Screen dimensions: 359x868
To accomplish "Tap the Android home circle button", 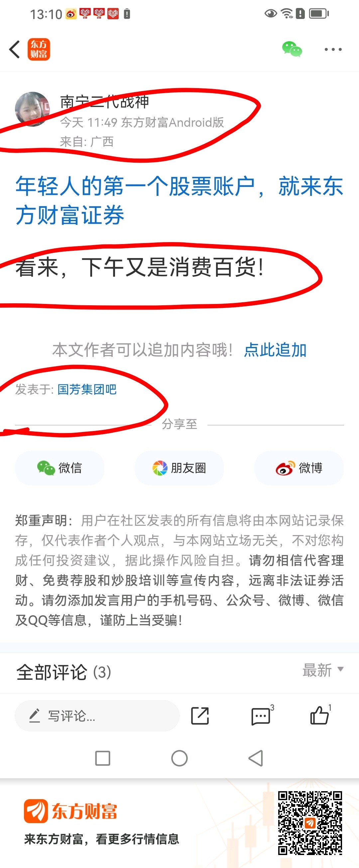I will point(179,758).
